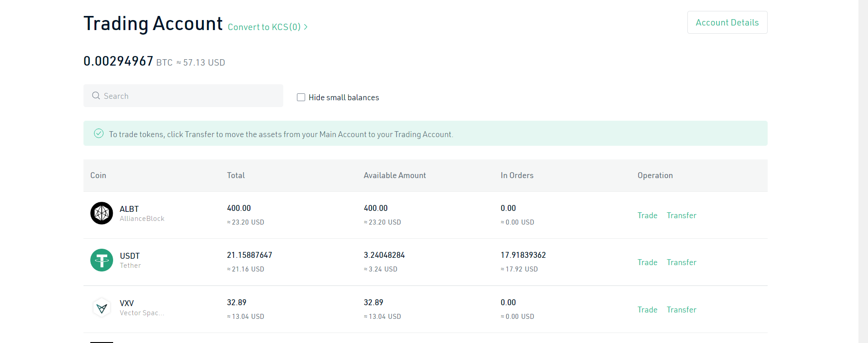Screen dimensions: 868x343
Task: Click Trade for ALBT row
Action: coord(647,215)
